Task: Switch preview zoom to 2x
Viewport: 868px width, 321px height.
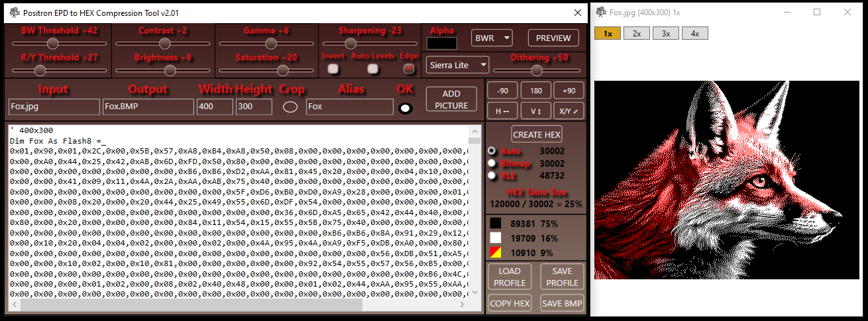Action: click(x=637, y=33)
